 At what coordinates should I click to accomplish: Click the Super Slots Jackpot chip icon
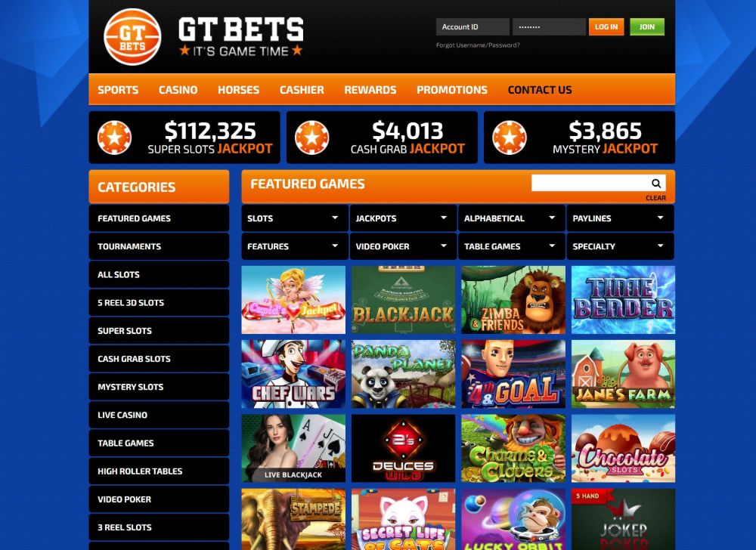114,137
